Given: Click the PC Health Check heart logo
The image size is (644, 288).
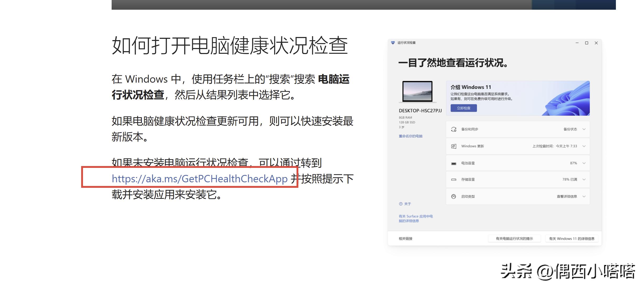Looking at the screenshot, I should (x=393, y=43).
